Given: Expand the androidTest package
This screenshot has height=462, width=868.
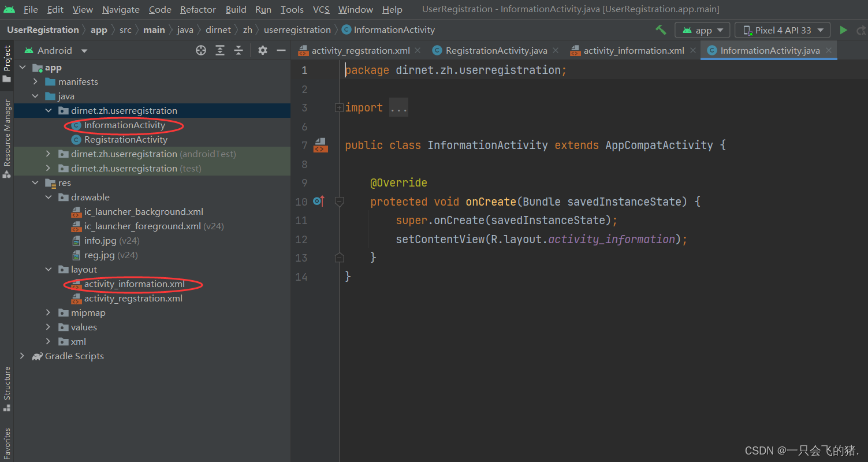Looking at the screenshot, I should pyautogui.click(x=49, y=154).
